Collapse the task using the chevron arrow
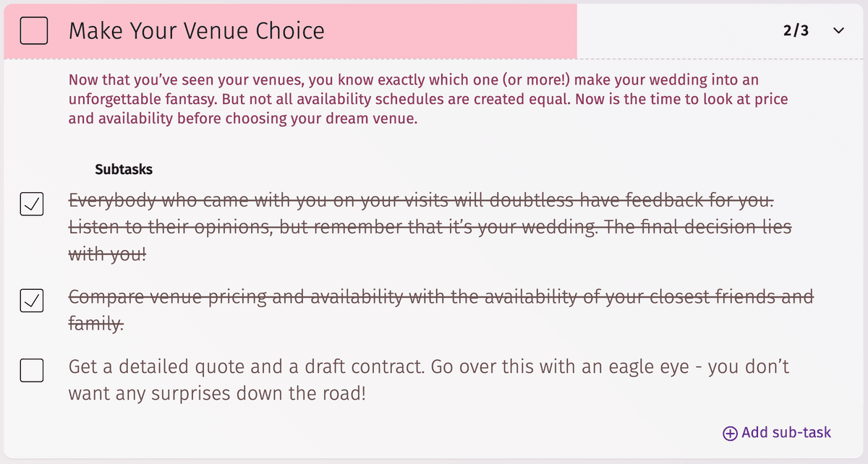The width and height of the screenshot is (868, 464). 839,31
